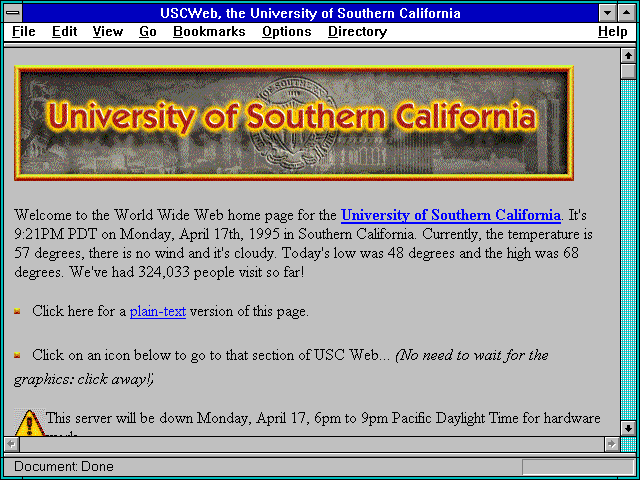Image resolution: width=640 pixels, height=480 pixels.
Task: Click the vertical scrollbar up arrow
Action: [628, 56]
